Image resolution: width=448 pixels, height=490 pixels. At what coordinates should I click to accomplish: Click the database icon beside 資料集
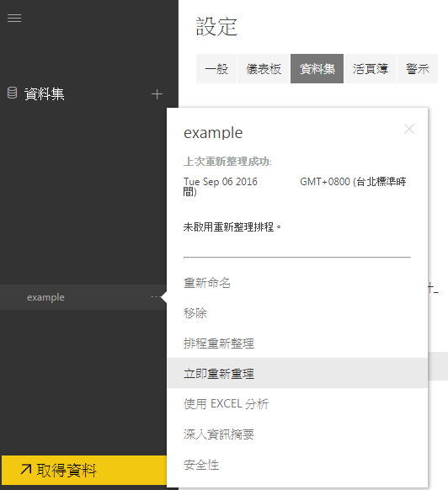(x=12, y=93)
